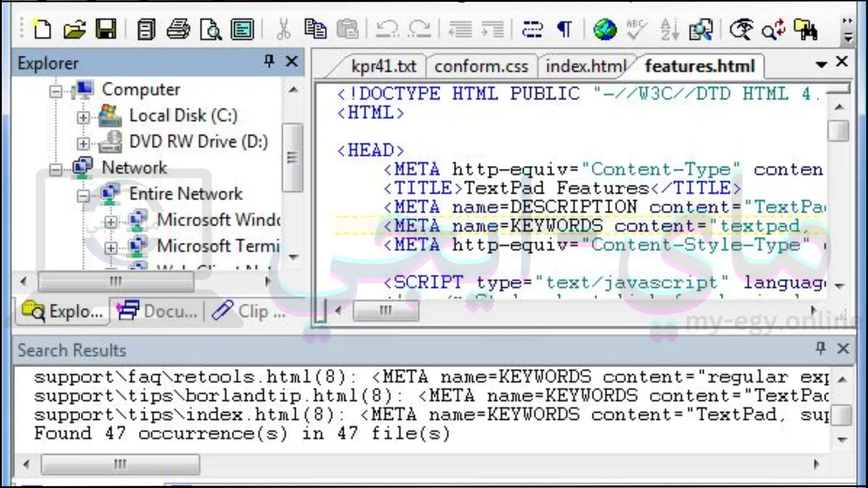Screen dimensions: 868x488
Task: Open Print Preview icon
Action: tap(211, 30)
